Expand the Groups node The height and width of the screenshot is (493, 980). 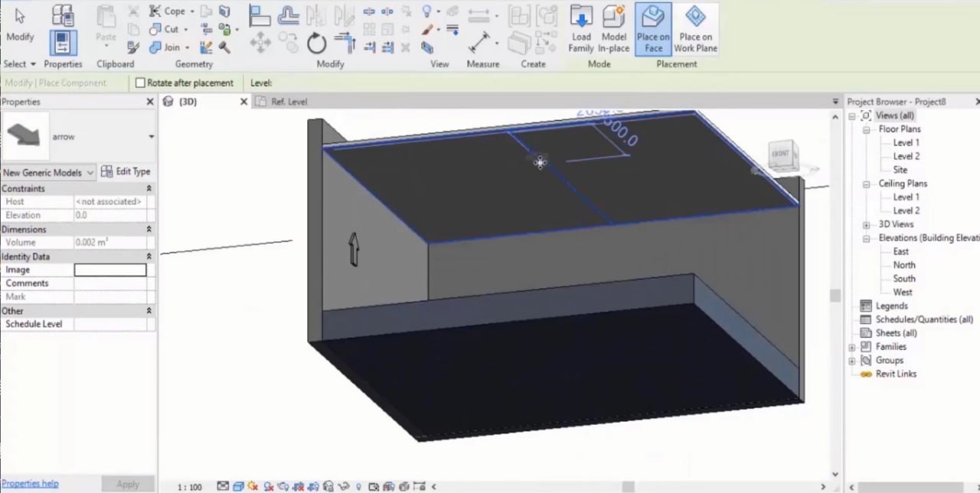pos(852,361)
